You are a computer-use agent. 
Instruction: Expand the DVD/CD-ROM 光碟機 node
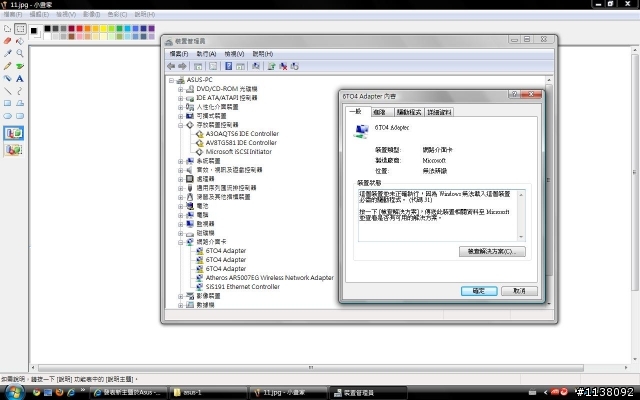pyautogui.click(x=180, y=89)
